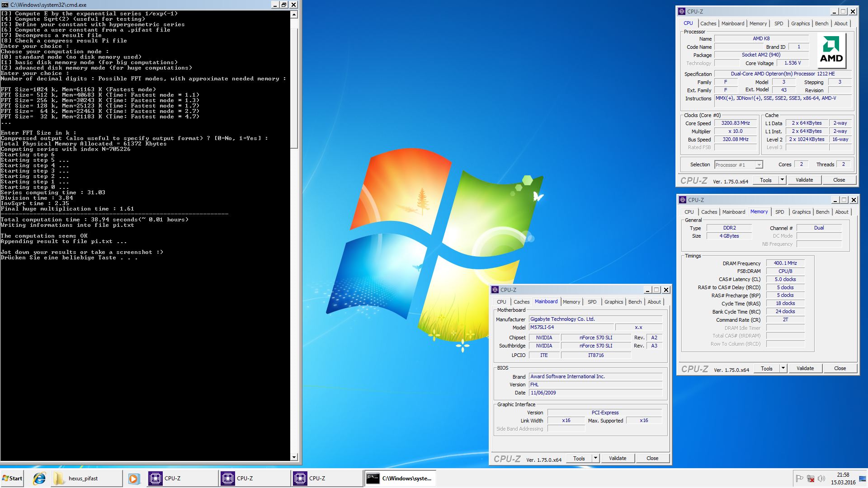Click the Gigabyte Technology manufacturer field
The height and width of the screenshot is (488, 868).
point(595,319)
